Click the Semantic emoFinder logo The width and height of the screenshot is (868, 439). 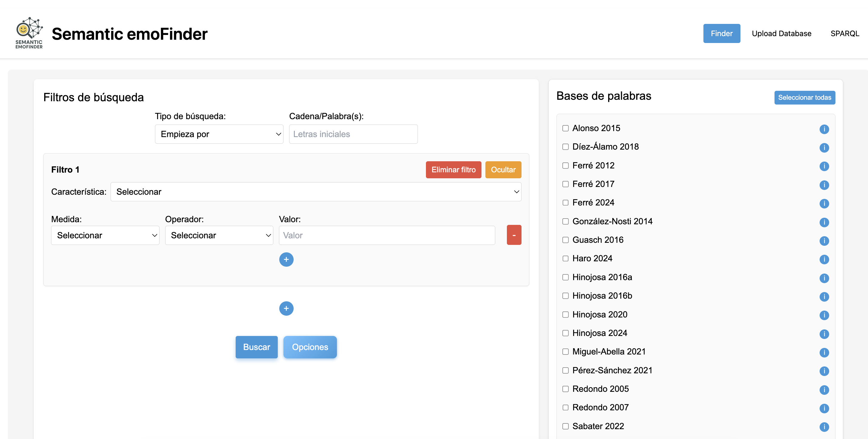29,33
